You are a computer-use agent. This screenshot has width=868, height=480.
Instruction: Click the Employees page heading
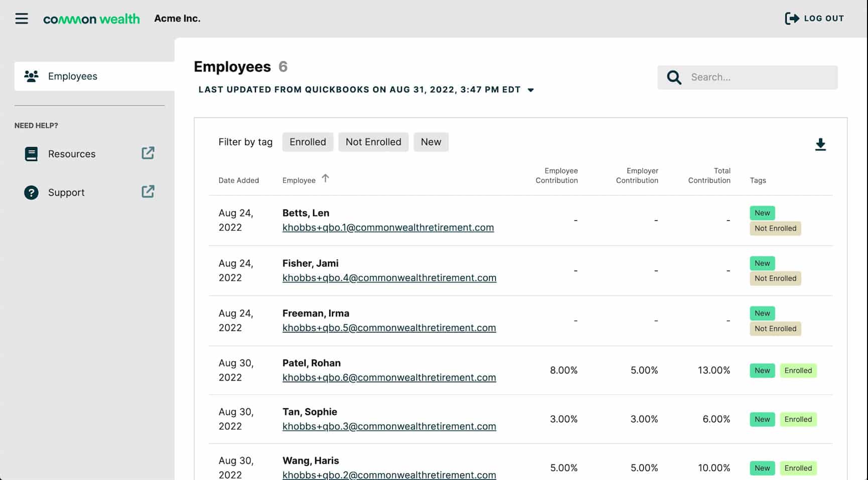[x=232, y=67]
